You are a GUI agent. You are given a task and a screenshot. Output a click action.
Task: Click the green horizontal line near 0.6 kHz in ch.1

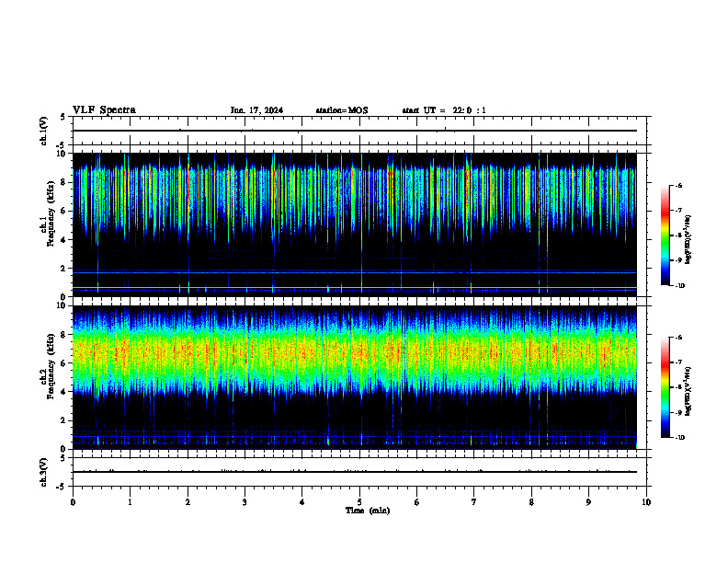click(355, 288)
